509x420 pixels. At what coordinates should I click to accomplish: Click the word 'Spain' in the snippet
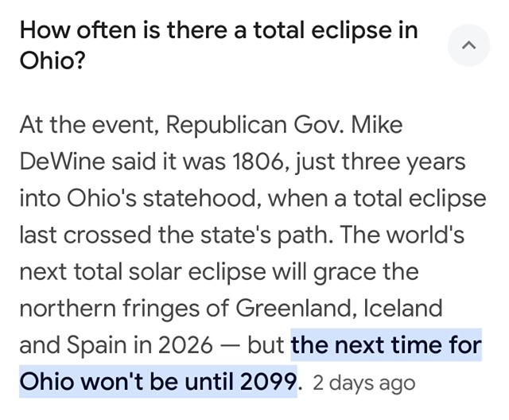tap(96, 345)
